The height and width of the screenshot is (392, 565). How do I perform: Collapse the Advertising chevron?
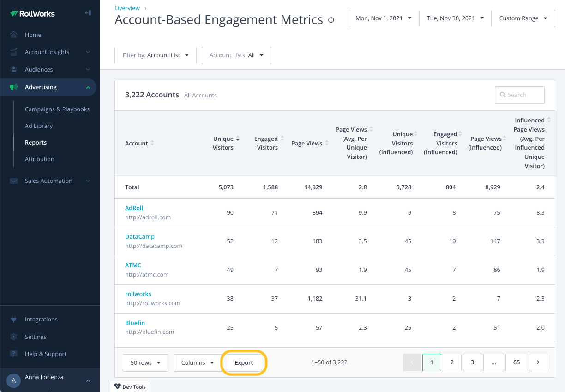88,87
